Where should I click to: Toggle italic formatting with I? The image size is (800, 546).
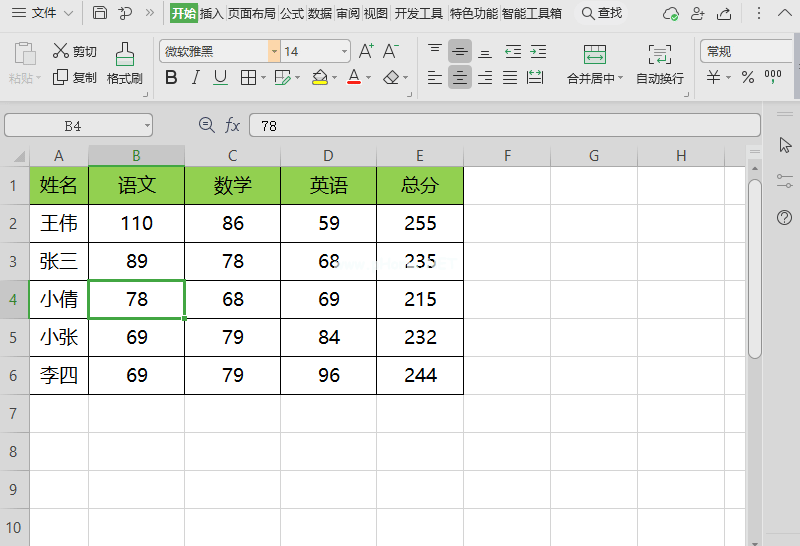[195, 78]
